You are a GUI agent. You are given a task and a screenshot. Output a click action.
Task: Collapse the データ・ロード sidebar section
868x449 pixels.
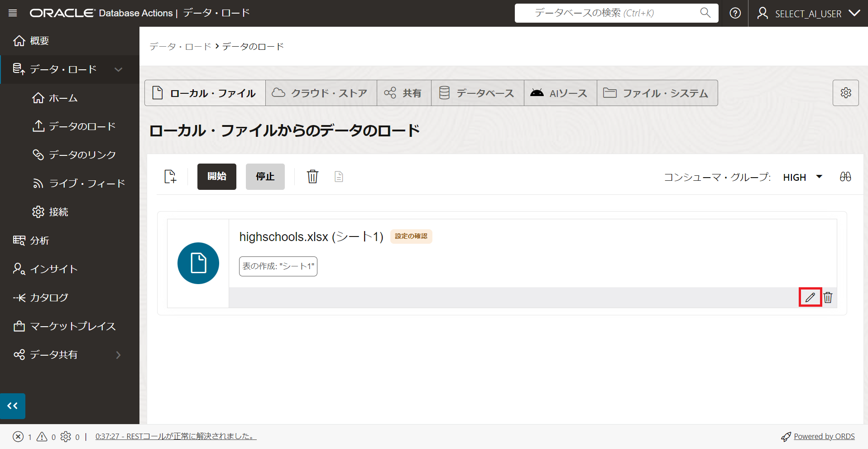point(119,69)
